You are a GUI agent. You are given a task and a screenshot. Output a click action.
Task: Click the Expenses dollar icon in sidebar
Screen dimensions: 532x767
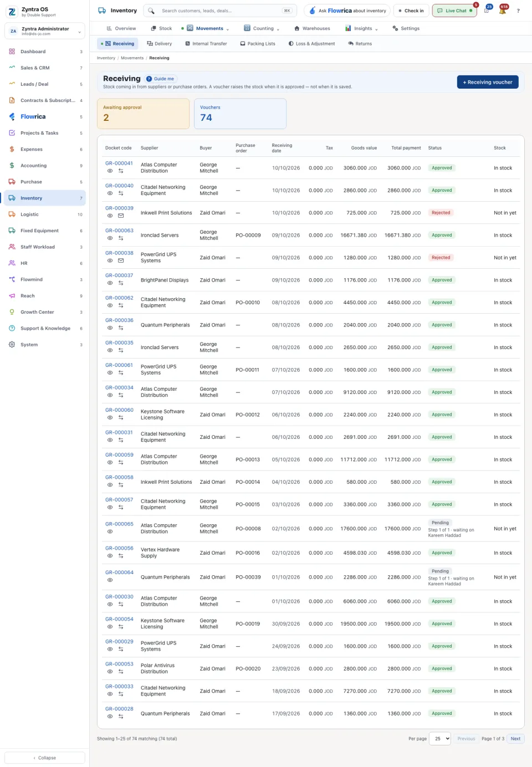(x=12, y=149)
